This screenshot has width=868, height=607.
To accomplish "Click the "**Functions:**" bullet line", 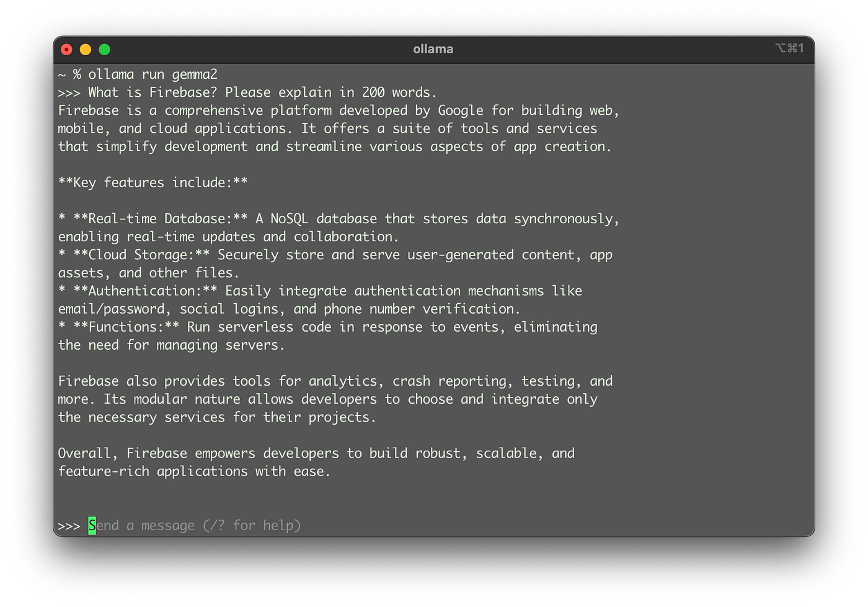I will (x=328, y=327).
